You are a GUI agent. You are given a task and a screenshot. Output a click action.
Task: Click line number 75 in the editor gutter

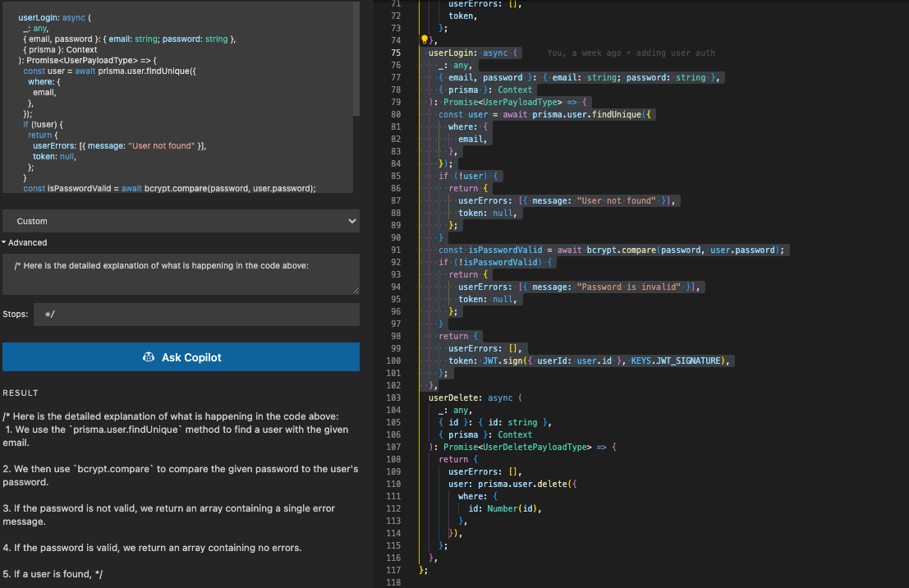[x=395, y=53]
